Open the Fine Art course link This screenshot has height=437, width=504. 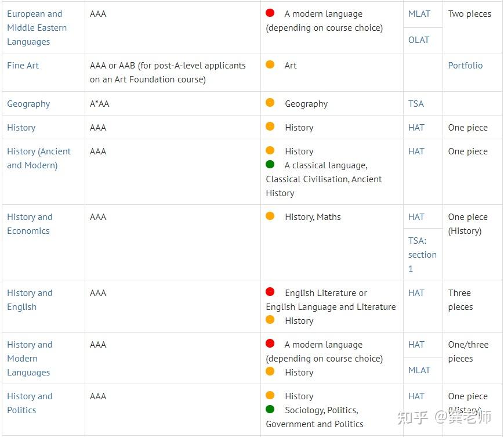23,66
